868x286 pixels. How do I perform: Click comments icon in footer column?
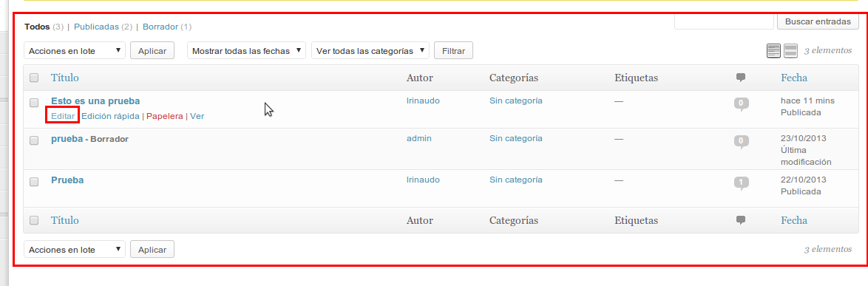click(x=741, y=220)
